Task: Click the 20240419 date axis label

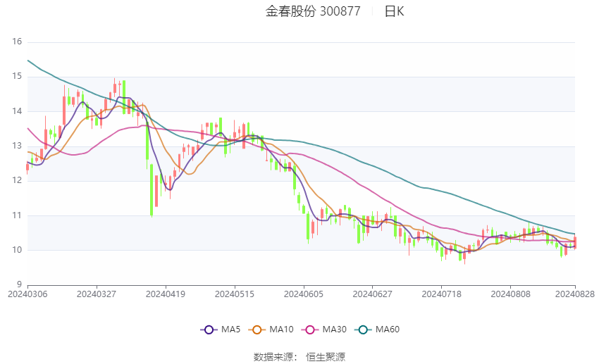Action: tap(166, 294)
